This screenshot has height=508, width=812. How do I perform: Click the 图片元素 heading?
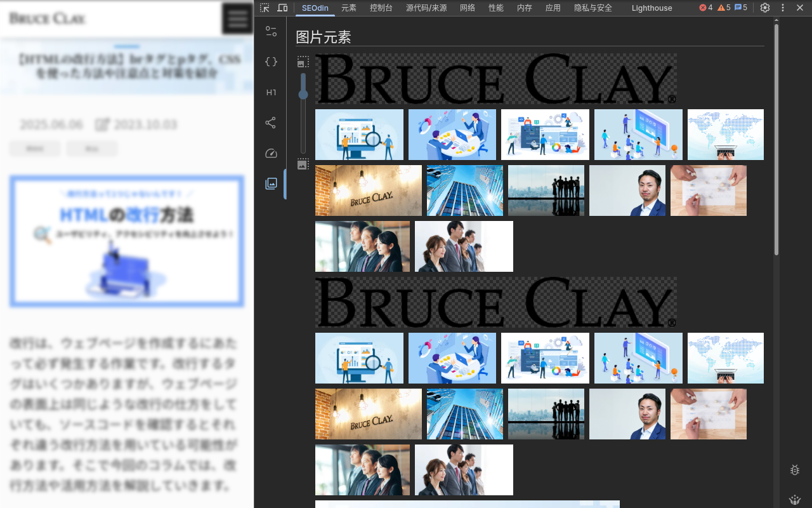[324, 37]
